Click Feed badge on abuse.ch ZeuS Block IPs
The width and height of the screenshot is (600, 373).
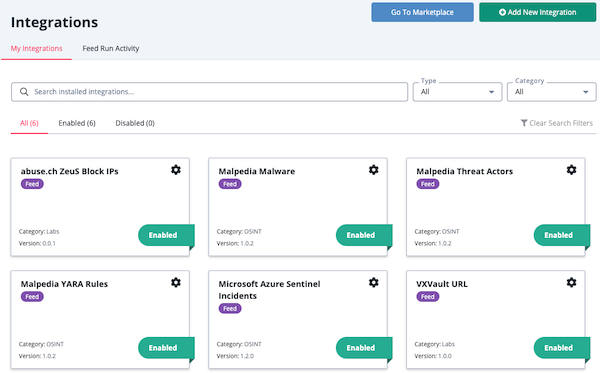[32, 184]
